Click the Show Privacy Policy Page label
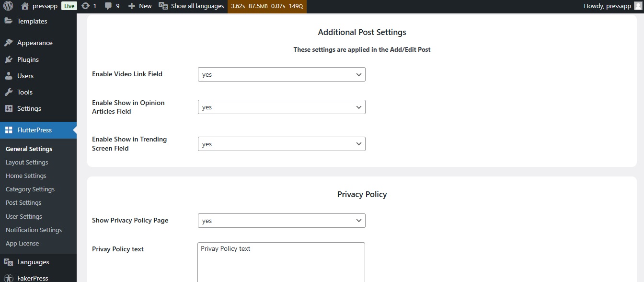Screen dimensions: 644x282 [130, 220]
